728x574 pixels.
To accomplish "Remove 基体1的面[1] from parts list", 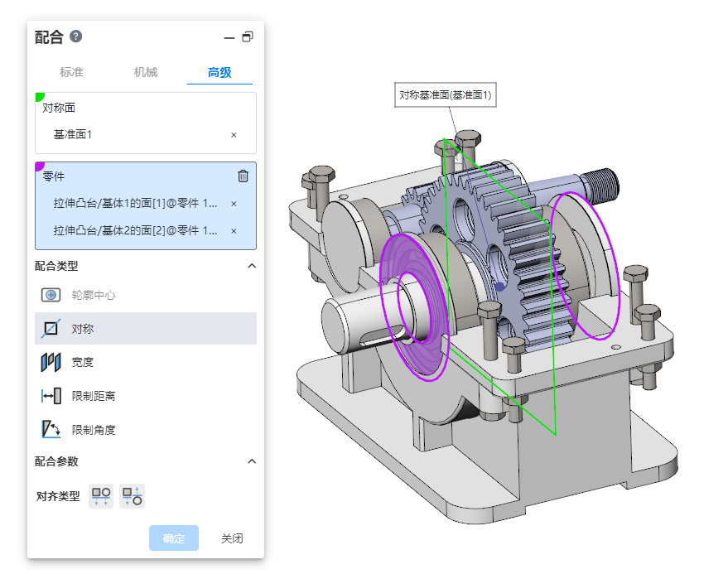I will click(x=234, y=204).
